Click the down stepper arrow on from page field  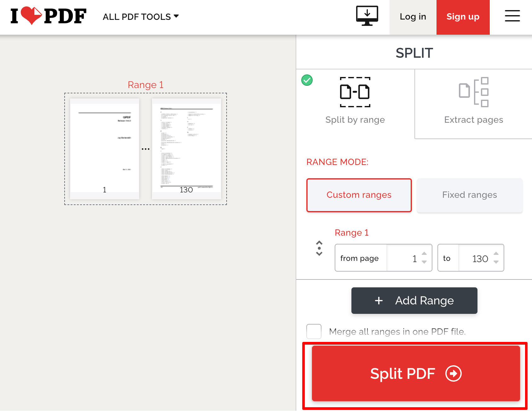[425, 262]
